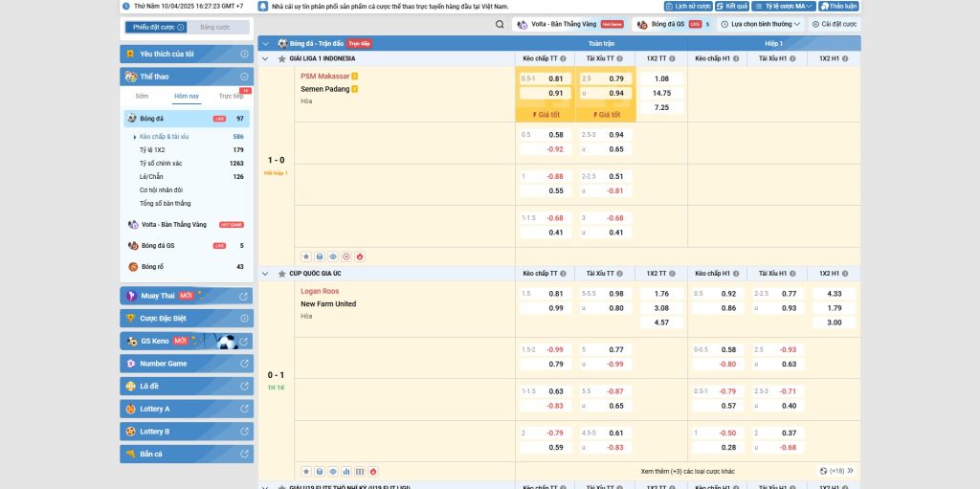
Task: Toggle eye icon under the PSM Makassar match
Action: click(x=333, y=256)
